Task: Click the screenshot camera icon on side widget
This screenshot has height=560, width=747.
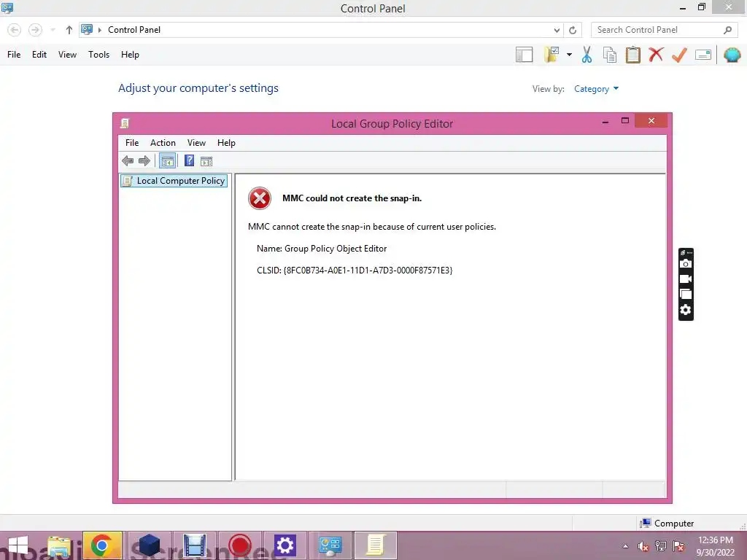Action: (686, 263)
